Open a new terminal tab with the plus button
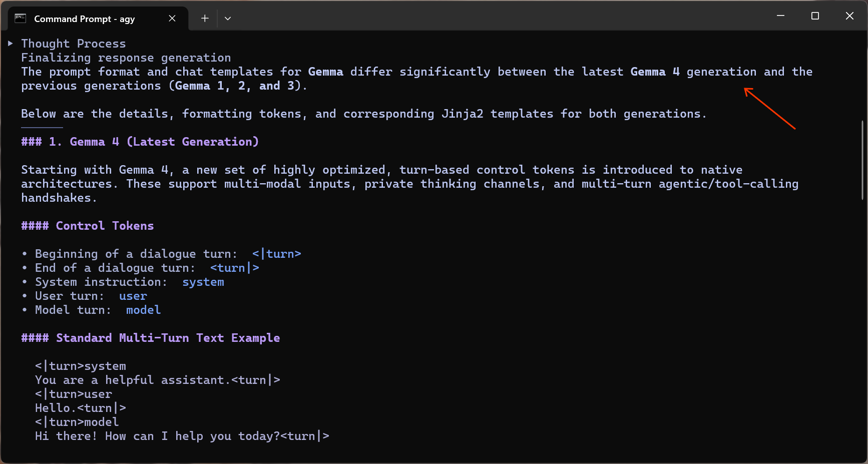This screenshot has height=464, width=868. [205, 19]
